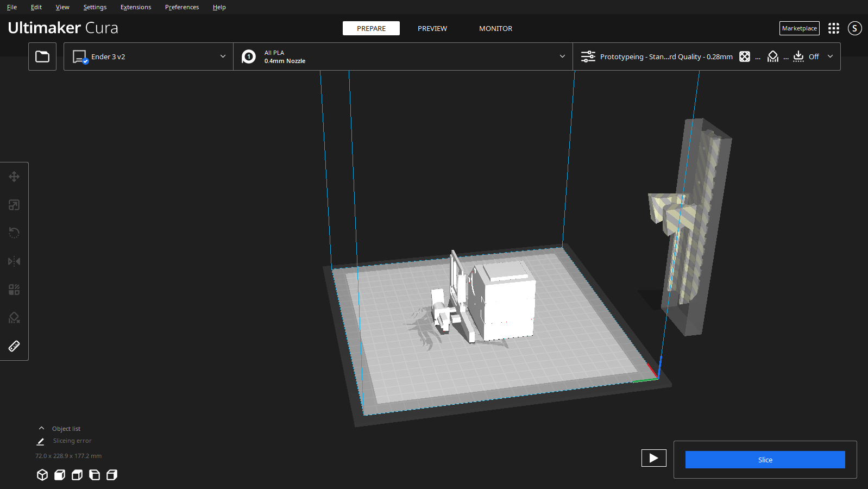This screenshot has height=489, width=868.
Task: Activate the Measure ruler tool
Action: tap(14, 346)
